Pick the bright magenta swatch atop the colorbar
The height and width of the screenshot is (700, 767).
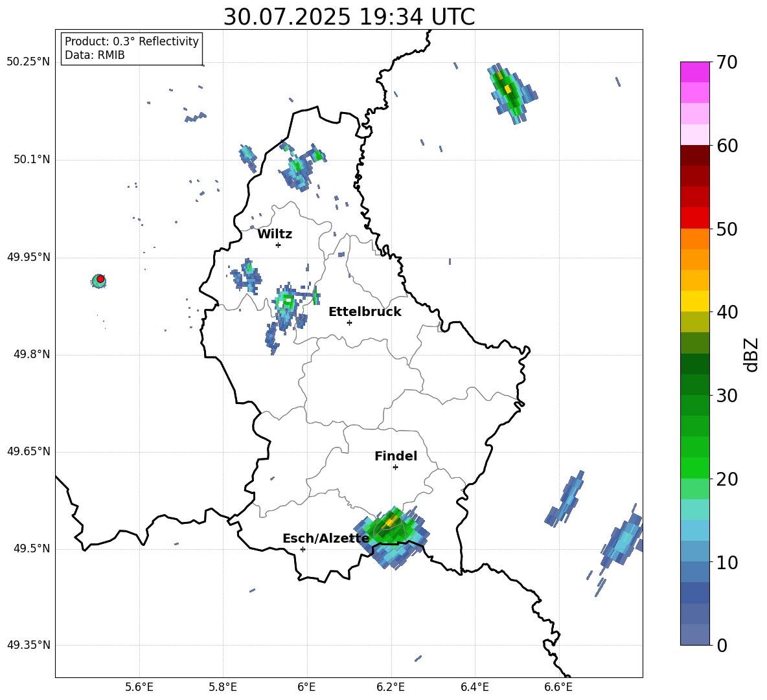pos(694,72)
